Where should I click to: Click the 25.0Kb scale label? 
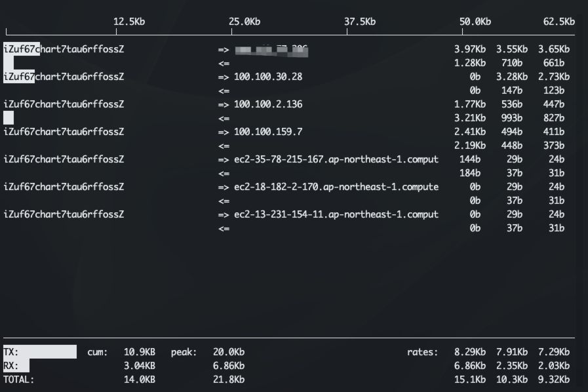tap(245, 22)
